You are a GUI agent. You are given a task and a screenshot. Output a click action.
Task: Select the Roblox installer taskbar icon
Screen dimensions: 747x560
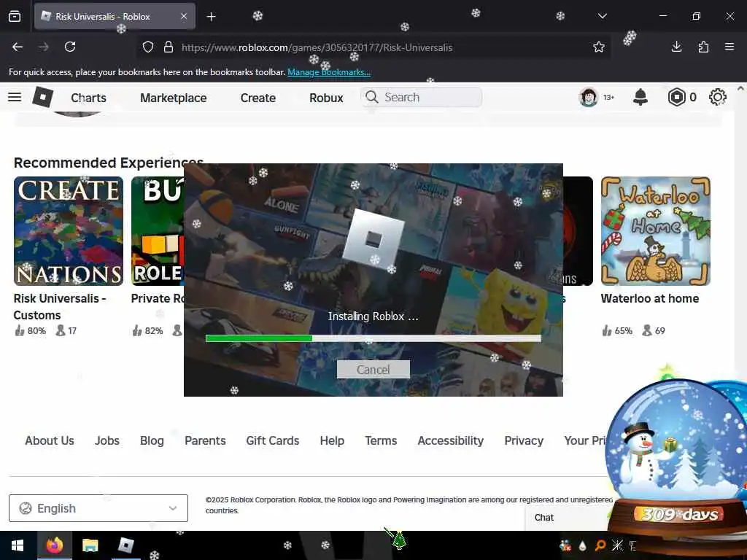point(125,545)
